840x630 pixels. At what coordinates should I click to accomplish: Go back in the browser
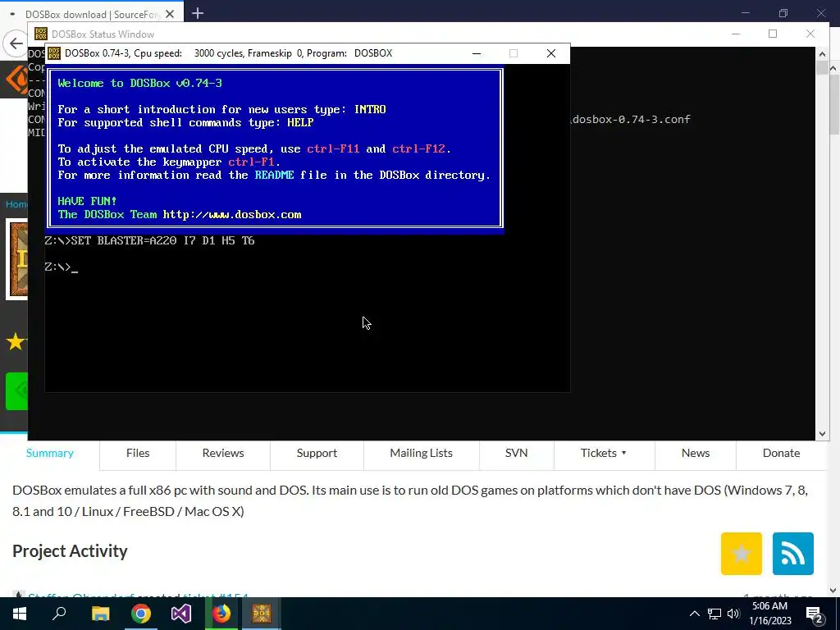click(16, 43)
